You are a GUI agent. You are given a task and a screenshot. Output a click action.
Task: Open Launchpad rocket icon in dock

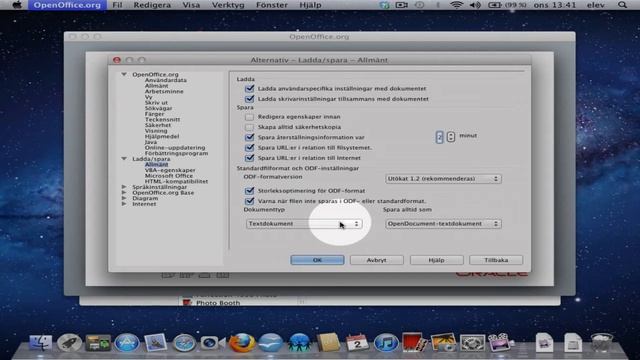[69, 342]
